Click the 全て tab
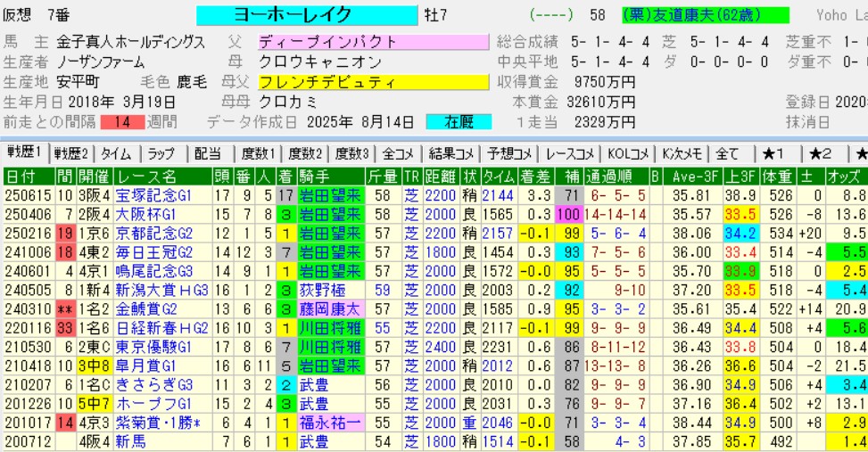Screen dimensions: 868x452 pyautogui.click(x=727, y=152)
